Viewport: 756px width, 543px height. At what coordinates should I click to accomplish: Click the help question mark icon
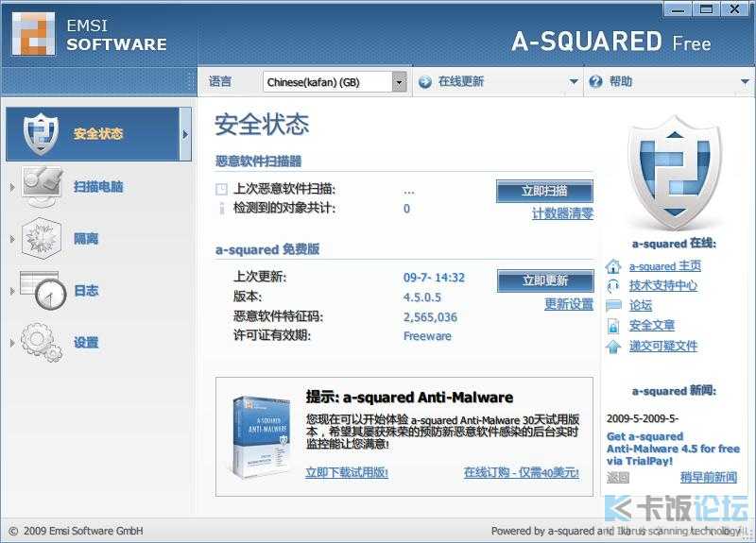(x=595, y=82)
